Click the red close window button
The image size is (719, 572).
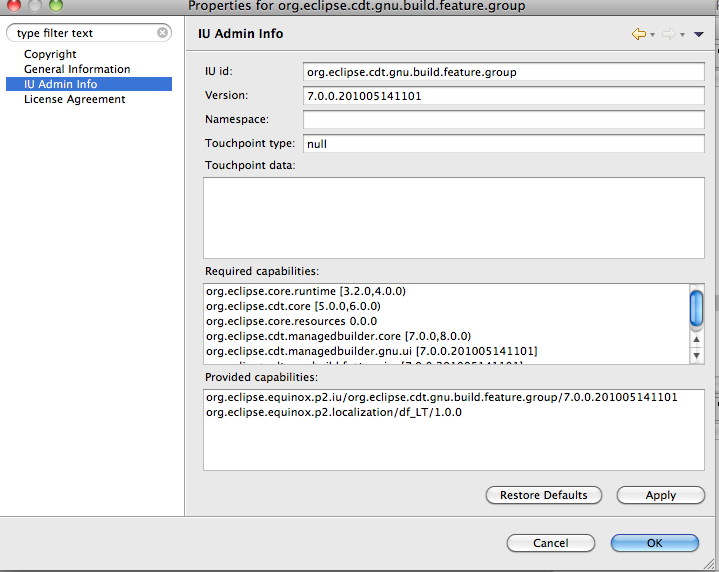click(x=14, y=5)
